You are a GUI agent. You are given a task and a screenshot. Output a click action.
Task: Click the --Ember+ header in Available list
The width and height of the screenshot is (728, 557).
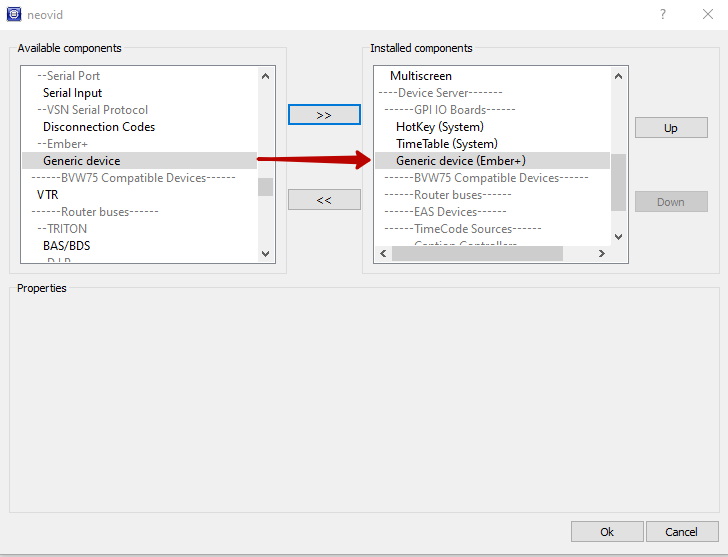(x=139, y=143)
